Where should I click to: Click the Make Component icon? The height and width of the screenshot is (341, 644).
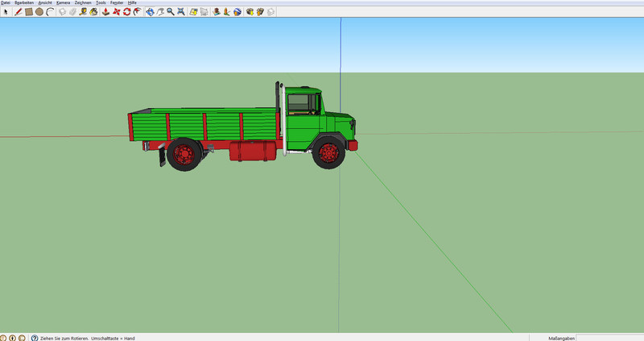click(63, 12)
